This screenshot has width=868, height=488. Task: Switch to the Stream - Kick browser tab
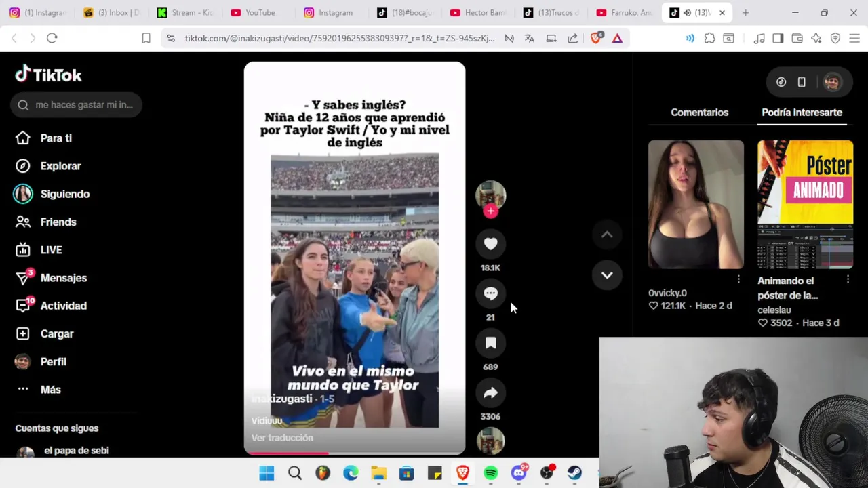(x=186, y=13)
